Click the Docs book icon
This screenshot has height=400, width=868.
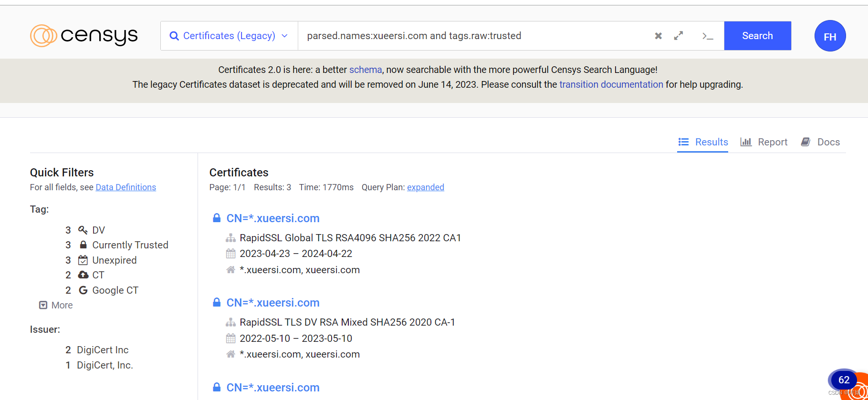click(805, 142)
